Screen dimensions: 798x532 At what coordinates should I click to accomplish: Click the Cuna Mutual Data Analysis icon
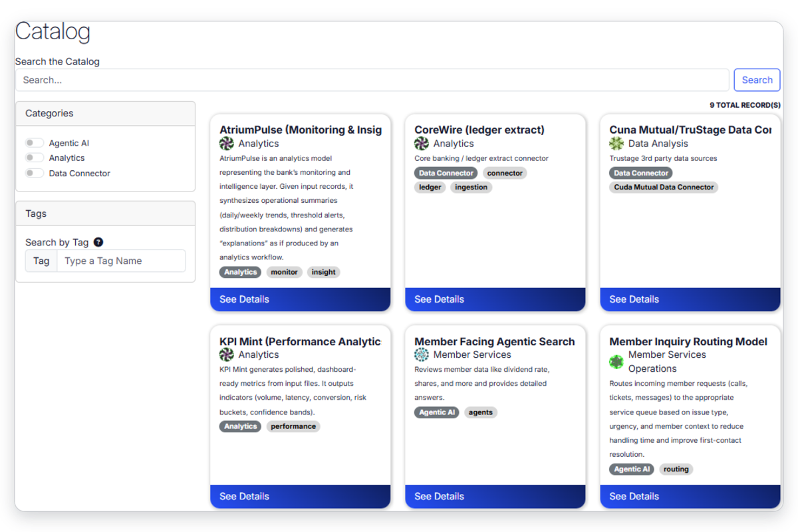tap(616, 144)
